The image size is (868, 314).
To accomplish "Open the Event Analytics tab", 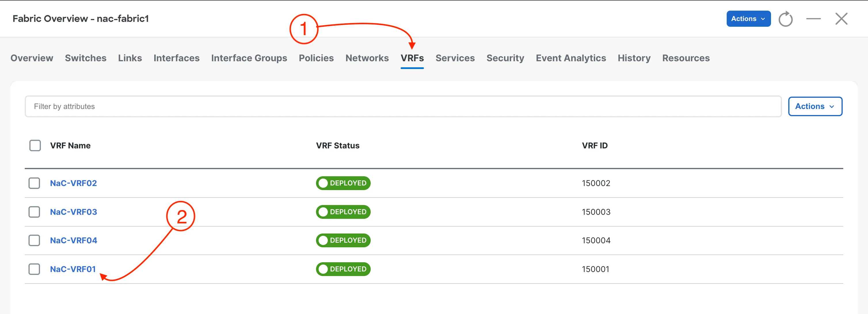I will tap(571, 58).
